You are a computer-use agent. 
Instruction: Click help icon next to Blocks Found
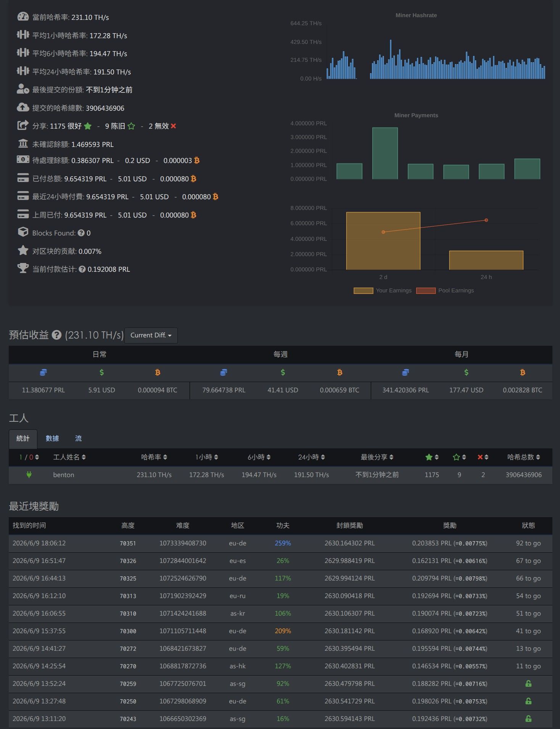(x=81, y=233)
